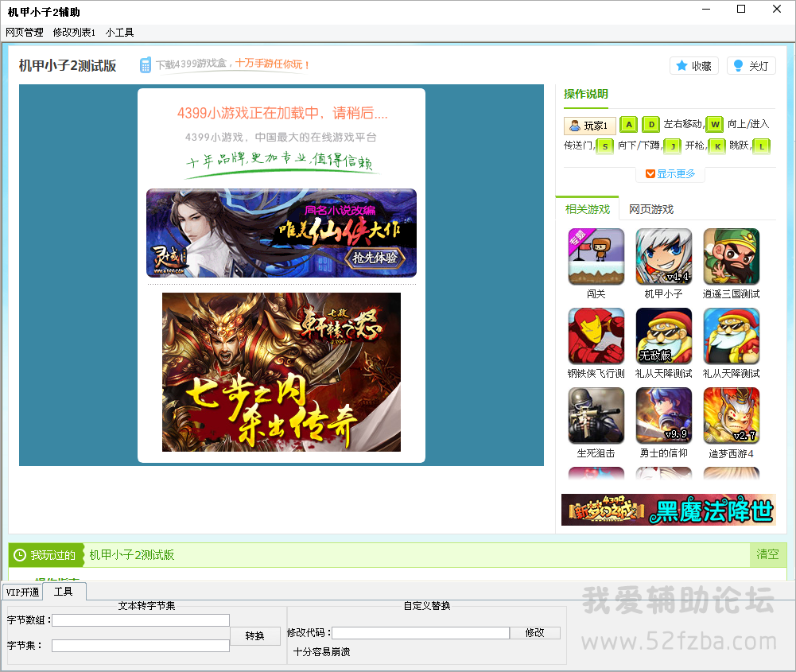The width and height of the screenshot is (796, 672).
Task: Open 机甲小子2测试版 from played history
Action: pos(131,555)
